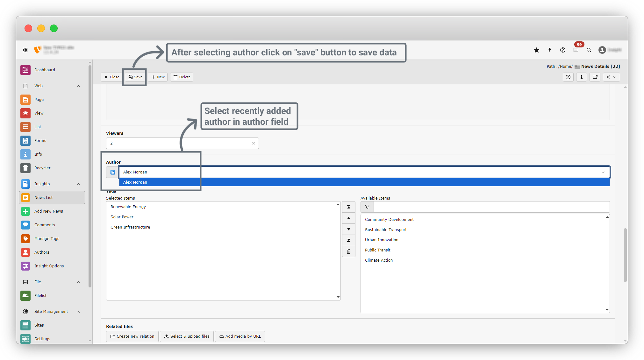This screenshot has height=360, width=644.
Task: Clear the Viewers field value
Action: point(254,143)
